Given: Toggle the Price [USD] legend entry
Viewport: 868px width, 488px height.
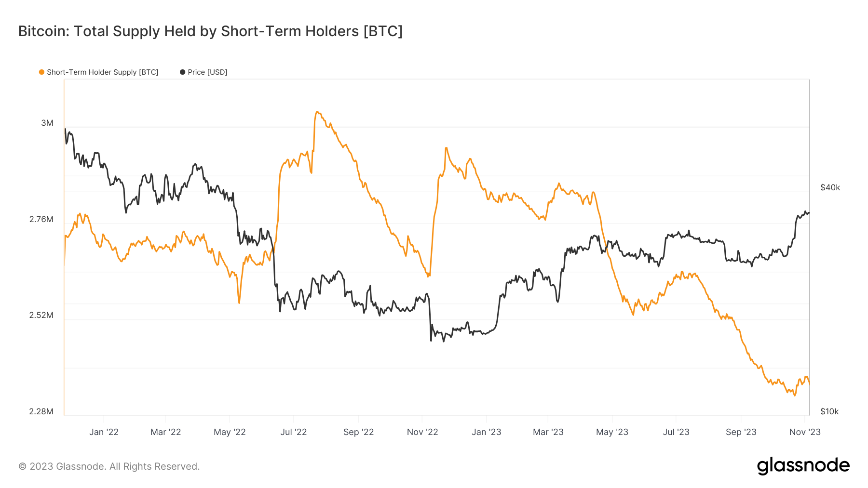Looking at the screenshot, I should click(203, 72).
